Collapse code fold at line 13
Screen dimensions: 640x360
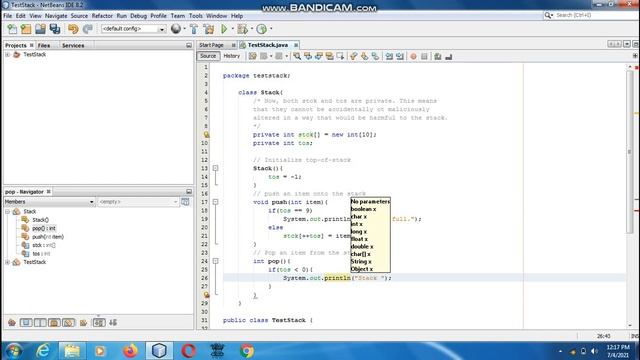216,168
